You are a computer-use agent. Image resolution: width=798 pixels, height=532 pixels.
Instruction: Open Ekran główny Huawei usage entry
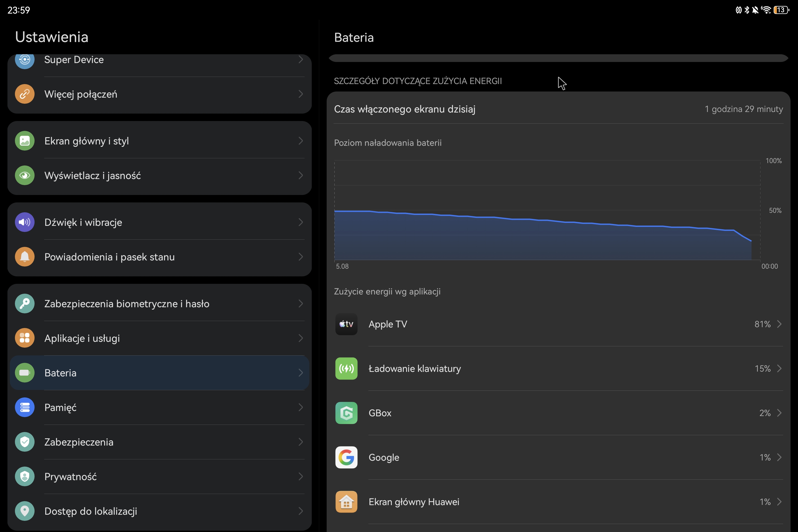tap(558, 502)
